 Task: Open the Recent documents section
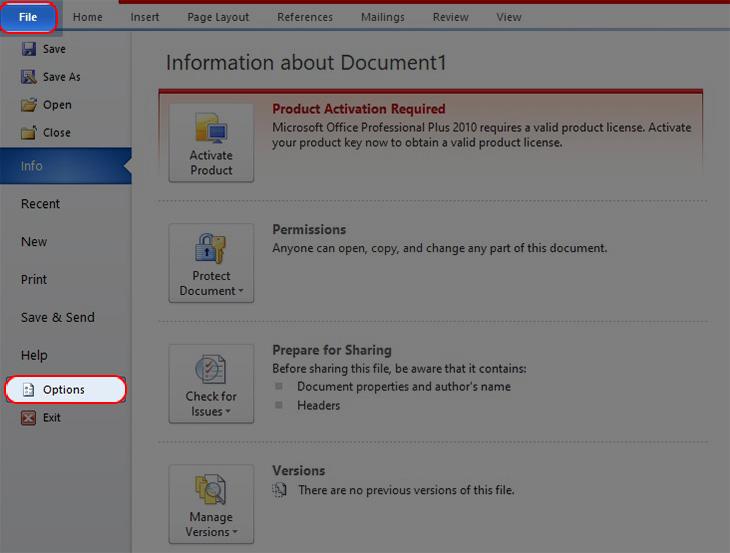pos(40,204)
